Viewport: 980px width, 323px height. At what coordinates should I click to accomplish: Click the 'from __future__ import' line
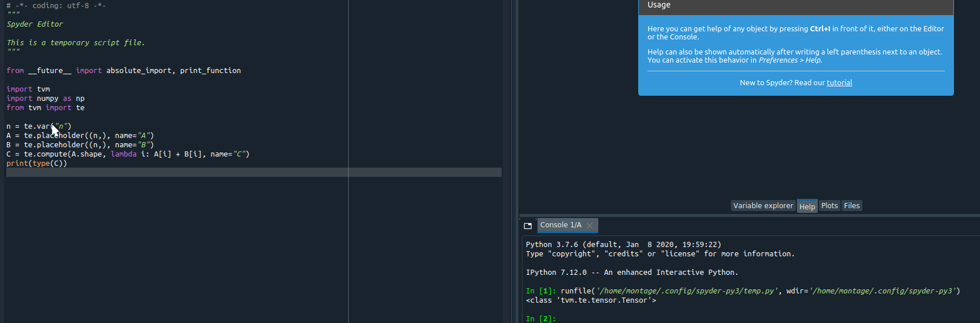(124, 71)
